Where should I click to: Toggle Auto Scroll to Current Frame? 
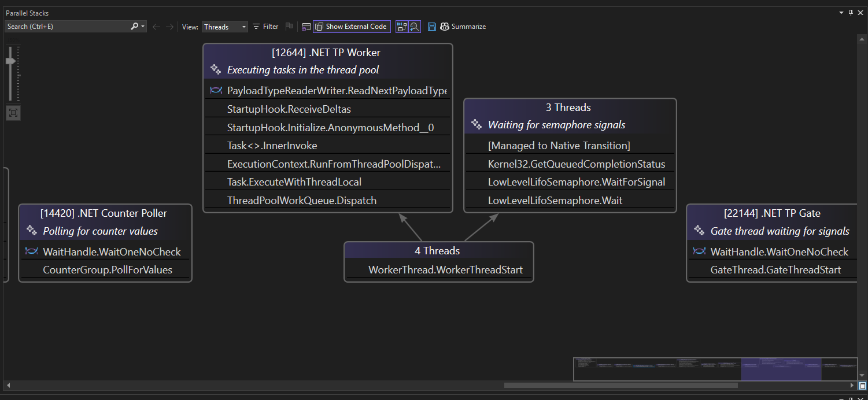(402, 27)
